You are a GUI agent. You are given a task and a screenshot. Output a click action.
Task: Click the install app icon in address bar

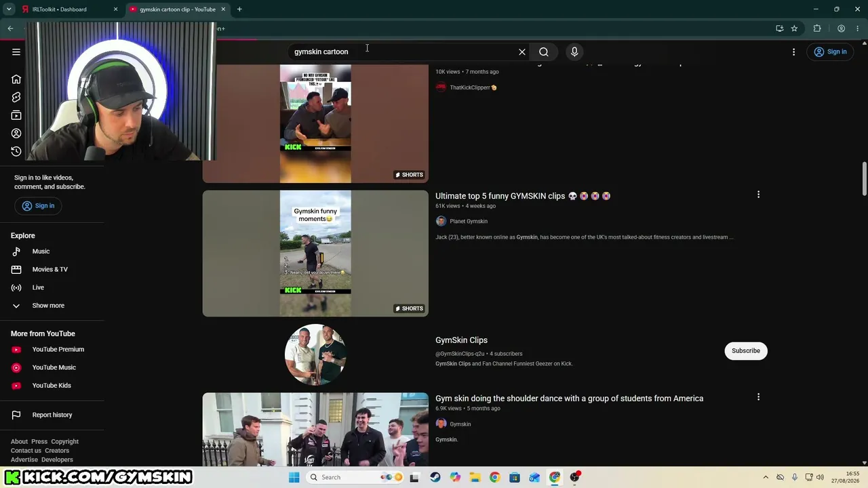[779, 28]
